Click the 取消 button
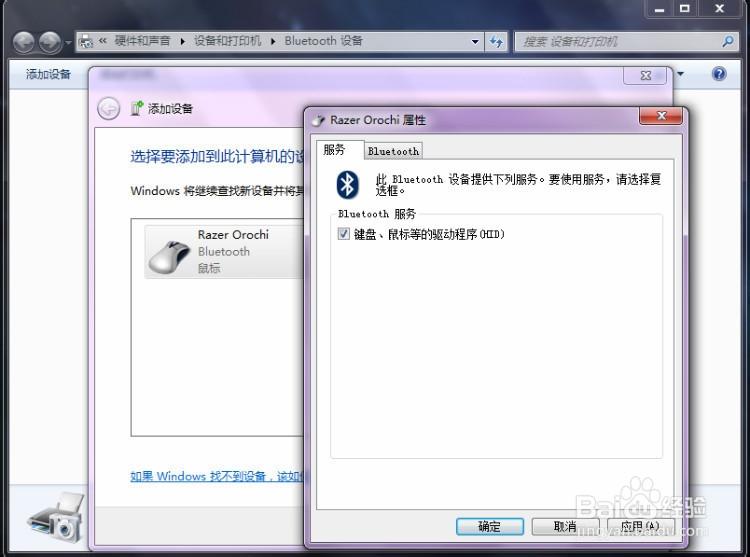The image size is (750, 557). (x=565, y=526)
